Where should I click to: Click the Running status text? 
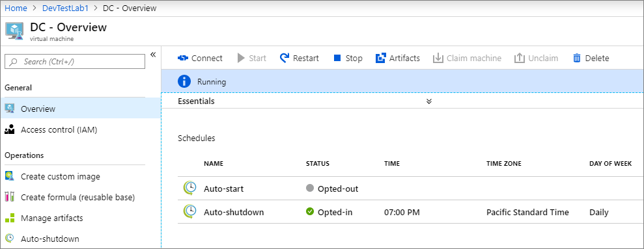(x=212, y=82)
